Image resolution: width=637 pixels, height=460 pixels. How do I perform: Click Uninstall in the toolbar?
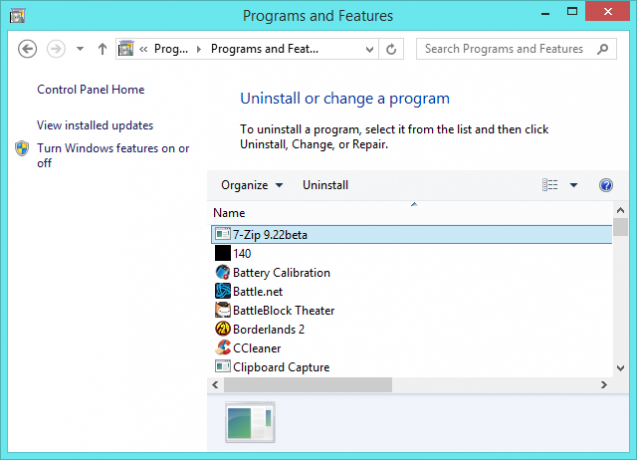pyautogui.click(x=325, y=185)
